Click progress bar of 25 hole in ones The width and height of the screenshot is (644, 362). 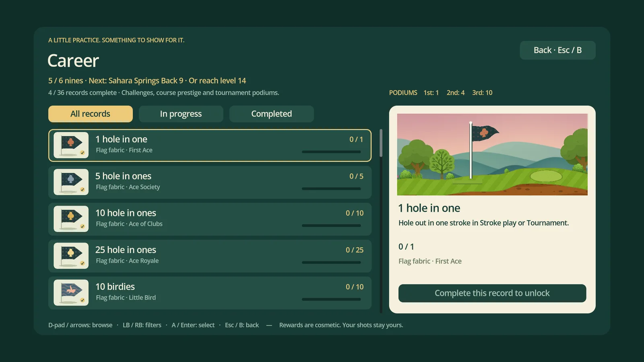tap(331, 263)
